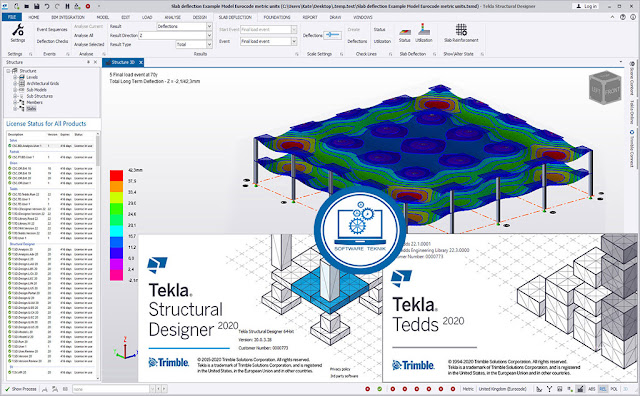Click the Members icon in structure tree

(22, 102)
